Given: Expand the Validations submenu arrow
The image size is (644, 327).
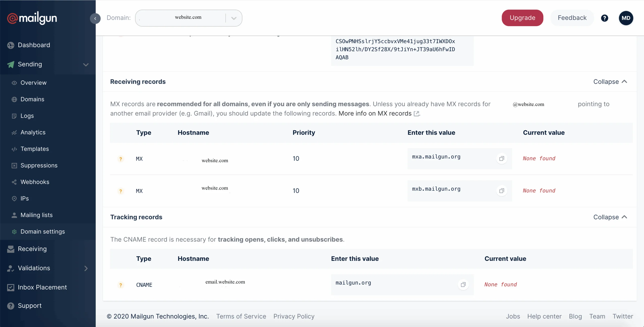Looking at the screenshot, I should click(x=86, y=268).
